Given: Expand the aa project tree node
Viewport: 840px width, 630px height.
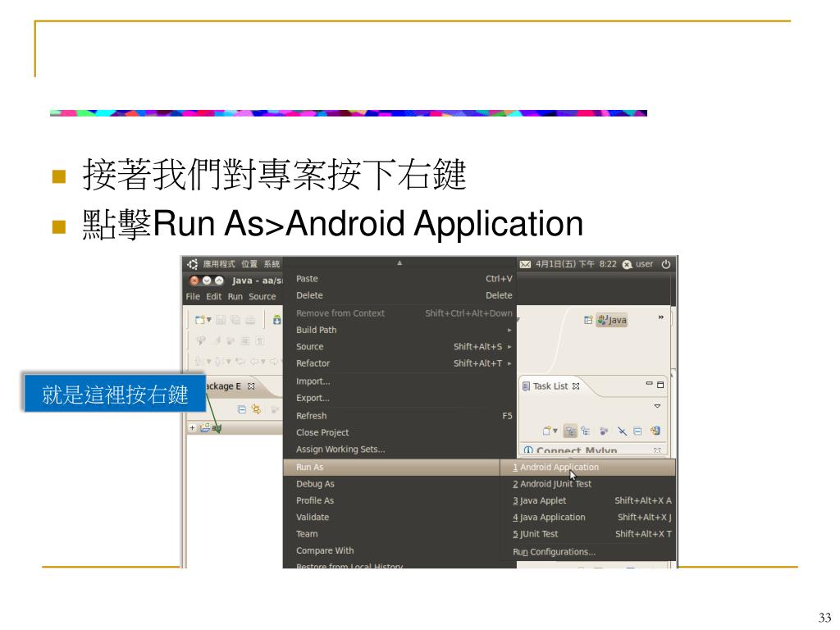Looking at the screenshot, I should (x=192, y=428).
